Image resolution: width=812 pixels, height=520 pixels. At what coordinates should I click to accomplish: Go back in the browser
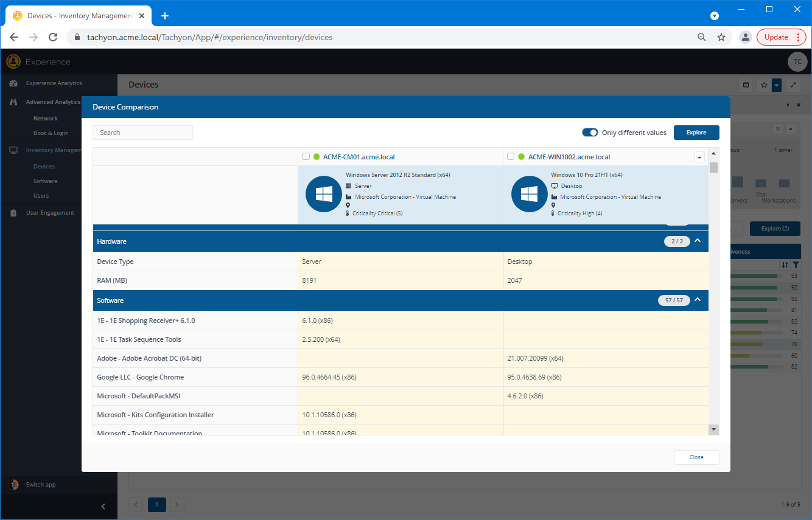coord(14,37)
